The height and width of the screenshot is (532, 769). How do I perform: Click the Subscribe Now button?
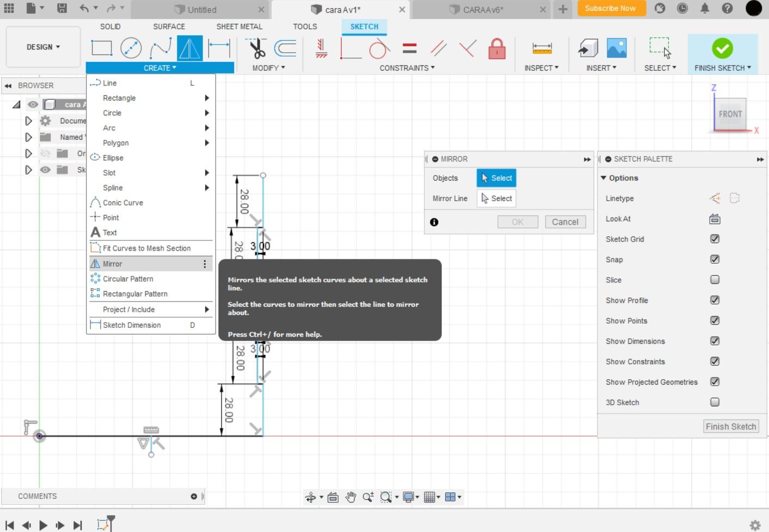pos(611,8)
